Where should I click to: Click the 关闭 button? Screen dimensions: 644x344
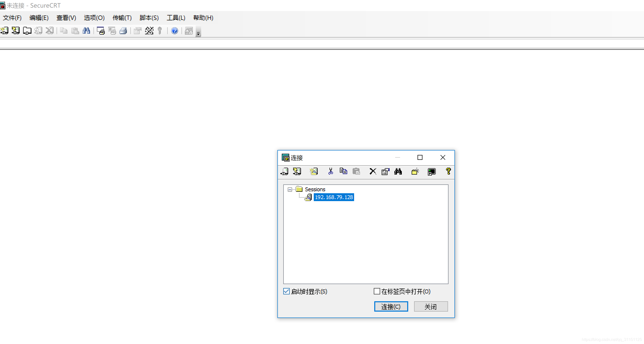431,306
